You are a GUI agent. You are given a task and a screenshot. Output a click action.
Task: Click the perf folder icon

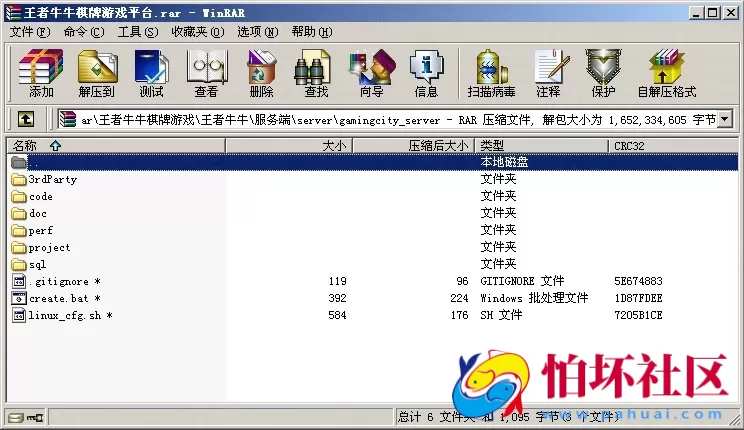tap(19, 231)
